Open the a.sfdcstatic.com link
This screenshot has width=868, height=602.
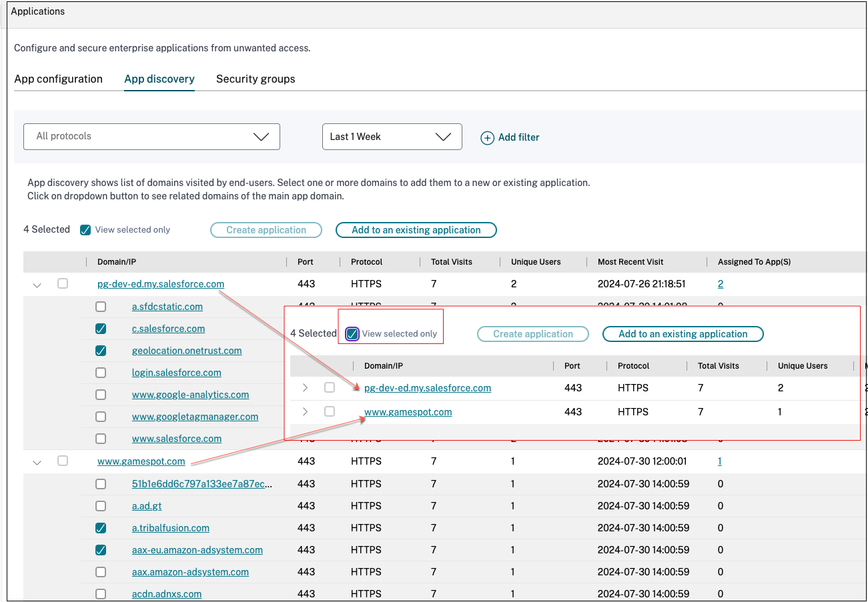167,307
